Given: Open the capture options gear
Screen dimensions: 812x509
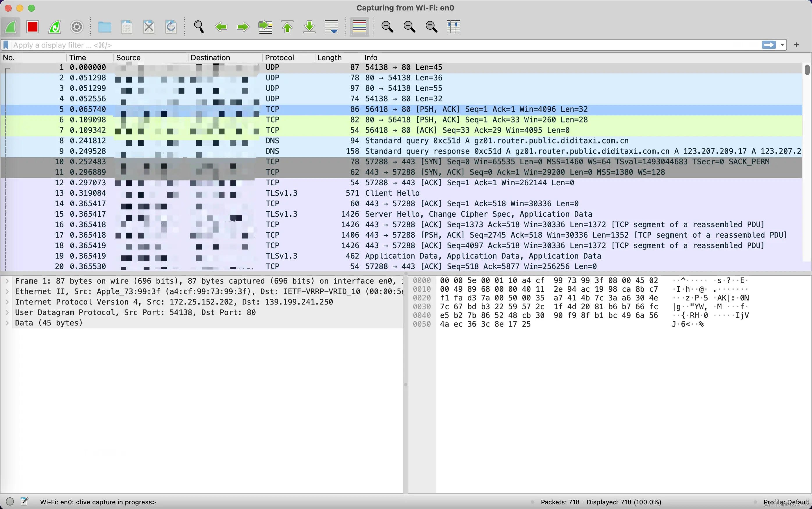Looking at the screenshot, I should click(x=77, y=27).
